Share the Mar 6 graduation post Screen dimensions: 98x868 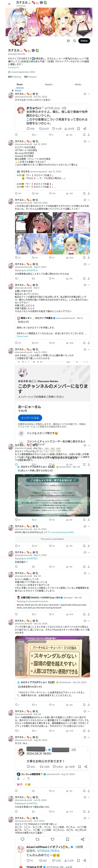click(89, 343)
